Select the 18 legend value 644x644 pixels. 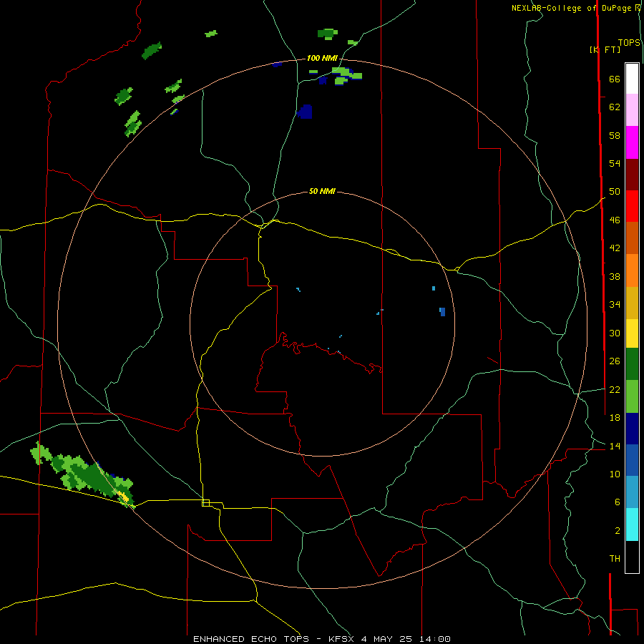click(615, 418)
